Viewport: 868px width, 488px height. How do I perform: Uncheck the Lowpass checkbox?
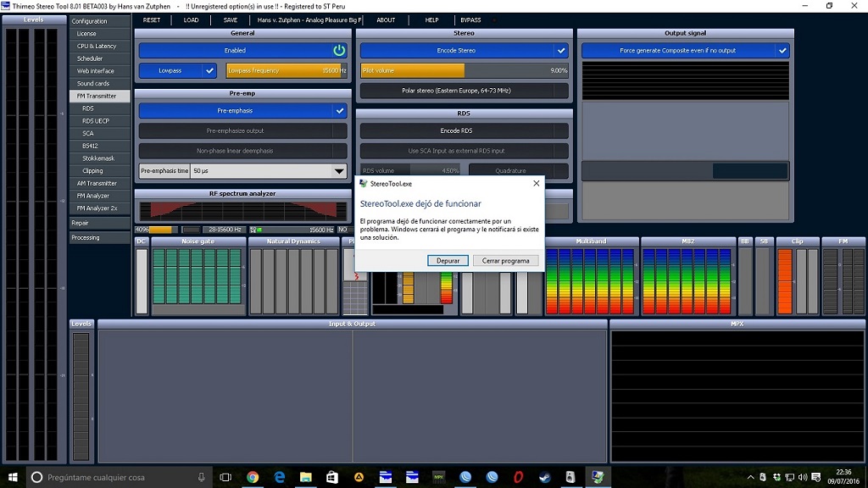click(209, 70)
